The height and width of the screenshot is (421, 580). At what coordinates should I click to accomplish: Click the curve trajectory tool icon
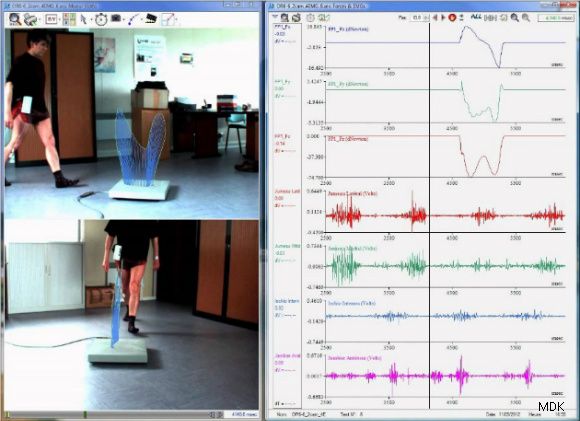[134, 19]
